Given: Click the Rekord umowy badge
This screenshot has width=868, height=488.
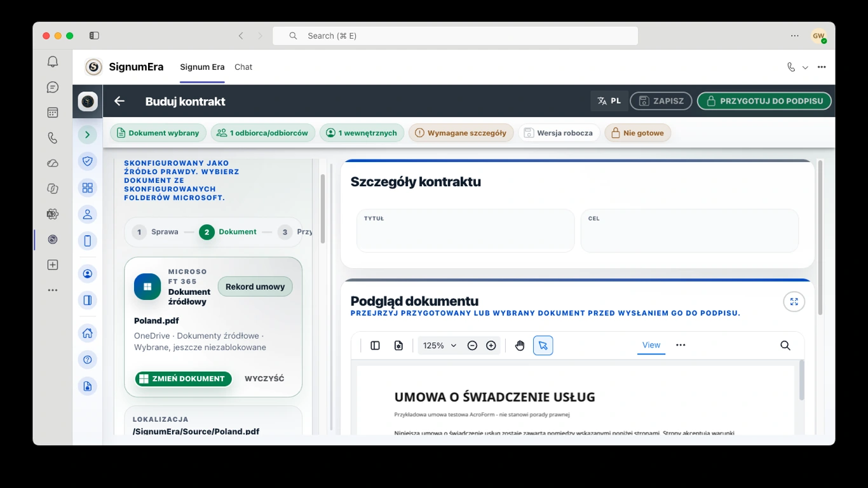Looking at the screenshot, I should [255, 287].
